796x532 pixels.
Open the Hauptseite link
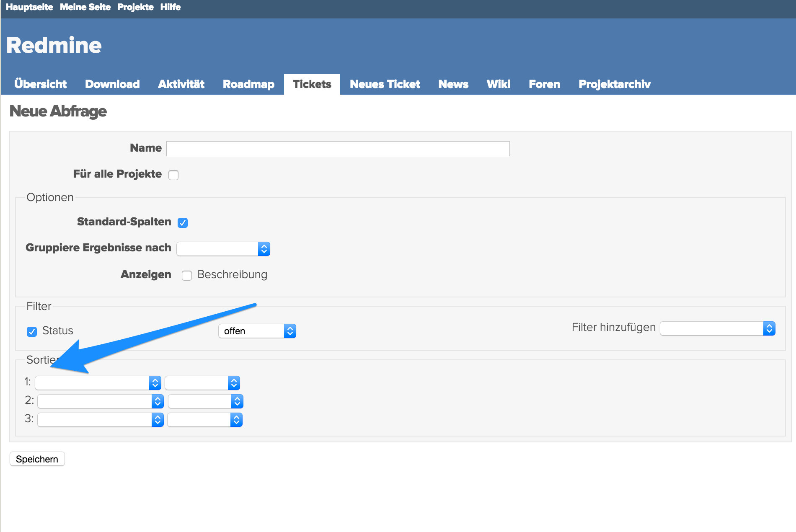coord(29,7)
